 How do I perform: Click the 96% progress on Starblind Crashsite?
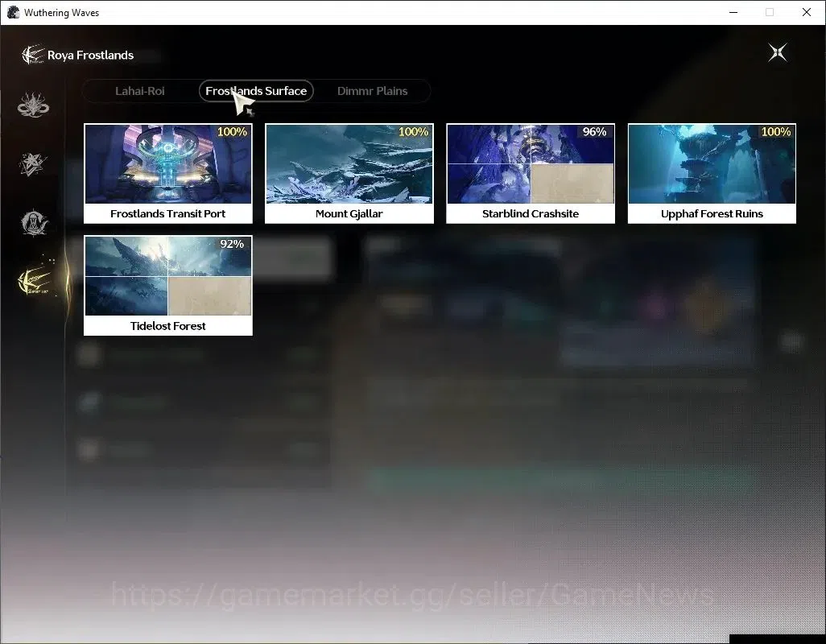(x=594, y=132)
